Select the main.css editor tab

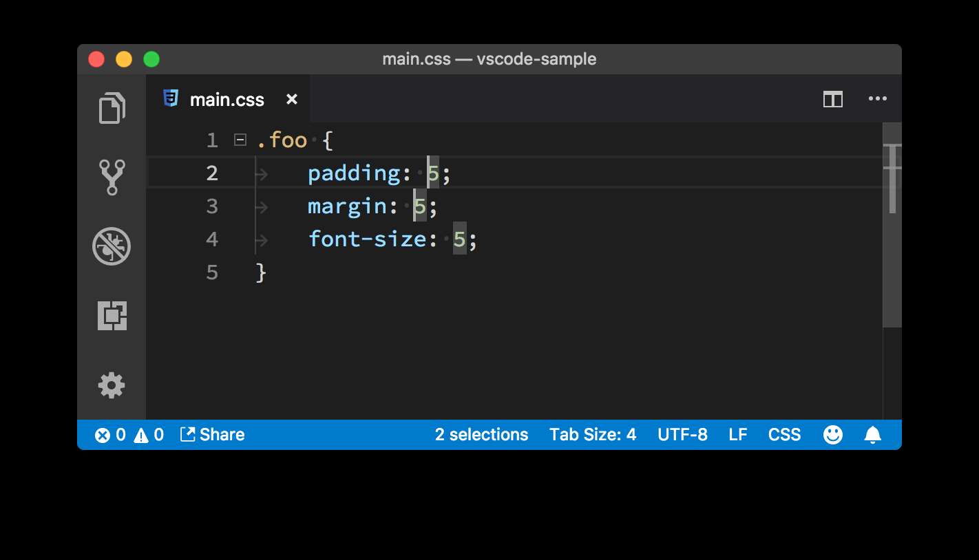click(x=227, y=99)
